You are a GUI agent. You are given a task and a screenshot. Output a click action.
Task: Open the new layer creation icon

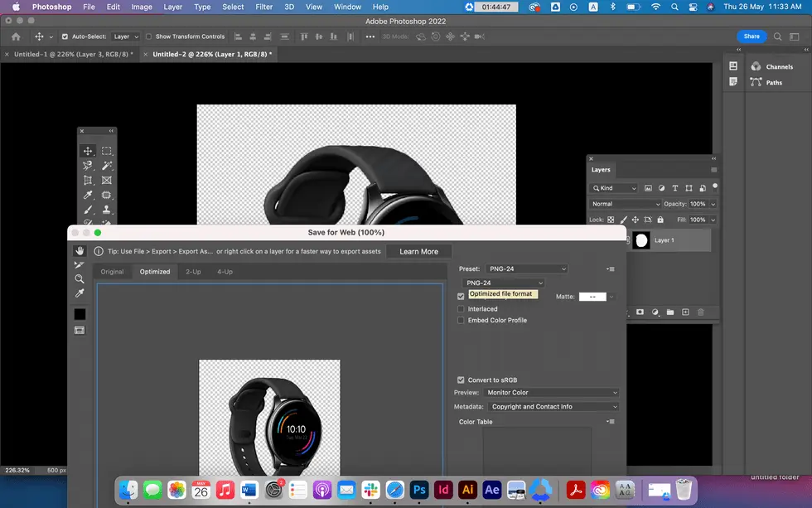coord(686,312)
